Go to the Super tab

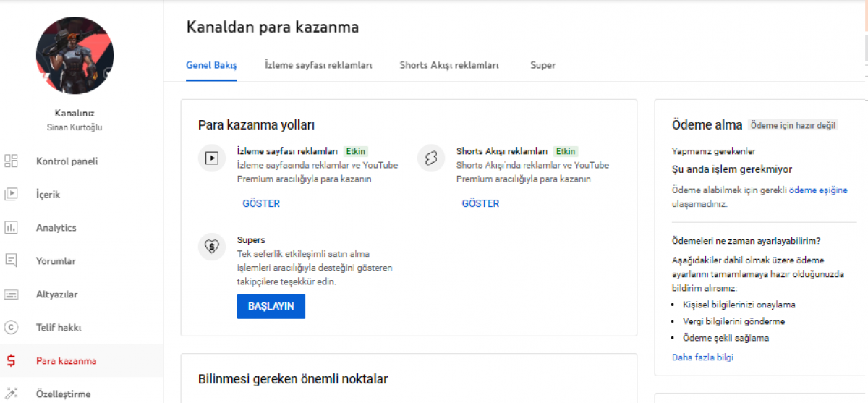coord(542,65)
